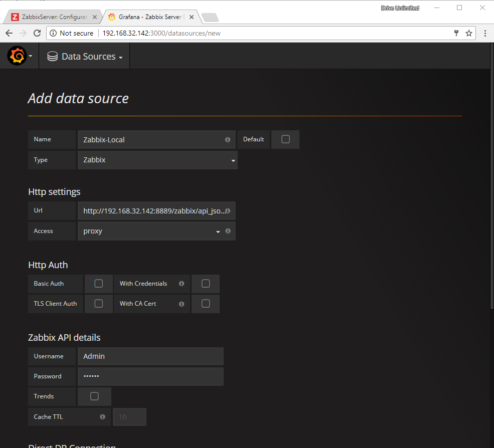Click the Drive Unlimited profile label
This screenshot has width=494, height=448.
pyautogui.click(x=400, y=8)
